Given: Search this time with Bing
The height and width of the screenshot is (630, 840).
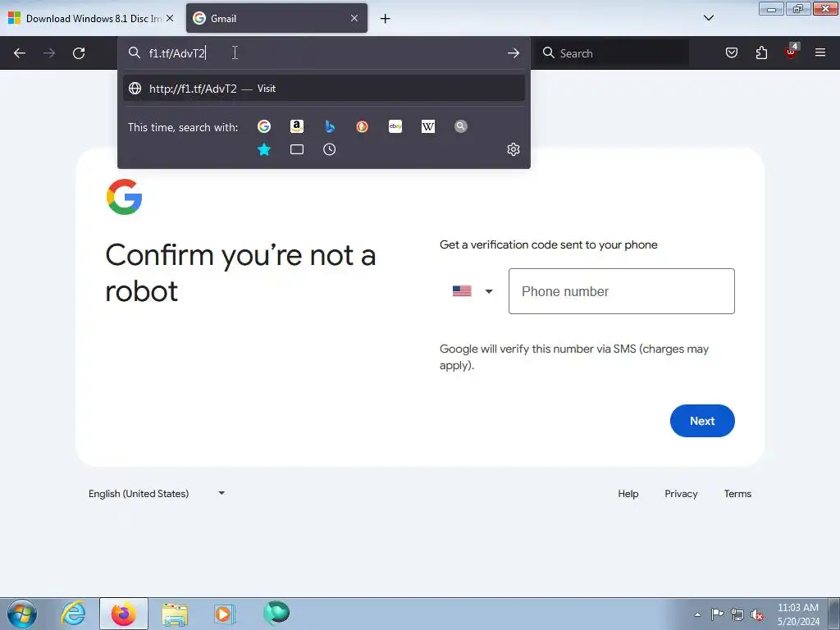Looking at the screenshot, I should tap(330, 126).
